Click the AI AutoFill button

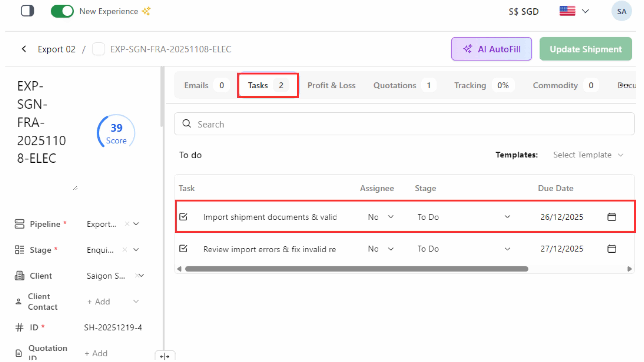point(491,49)
